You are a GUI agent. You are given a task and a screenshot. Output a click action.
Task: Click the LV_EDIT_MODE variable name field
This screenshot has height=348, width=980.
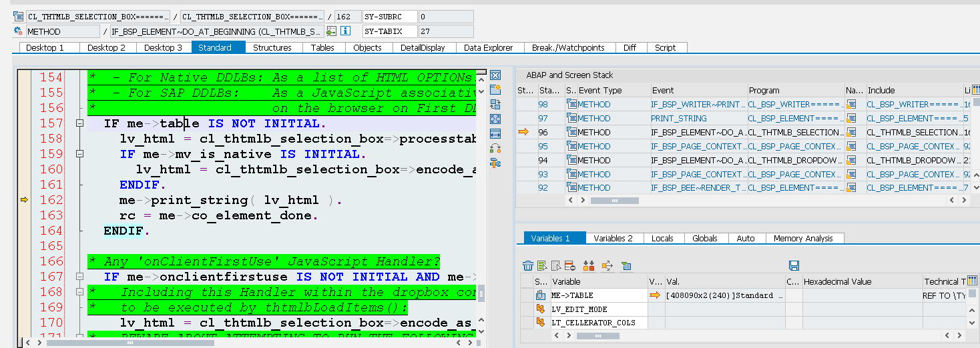(598, 309)
